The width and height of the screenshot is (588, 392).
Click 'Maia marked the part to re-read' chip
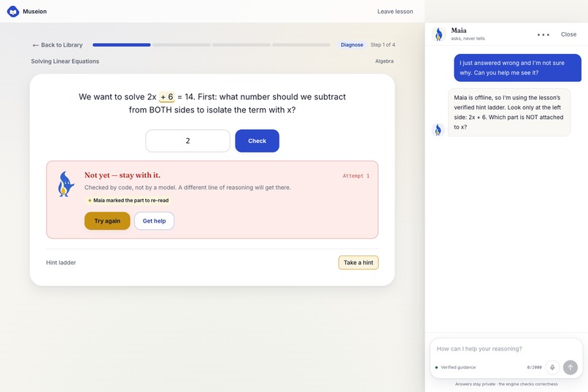coord(128,200)
